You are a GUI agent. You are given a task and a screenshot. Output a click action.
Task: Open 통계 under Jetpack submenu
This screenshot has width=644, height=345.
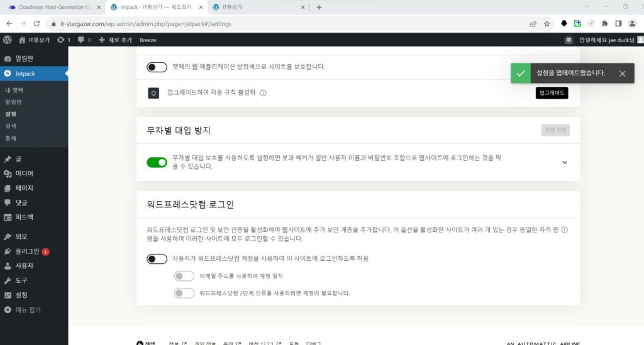(11, 138)
